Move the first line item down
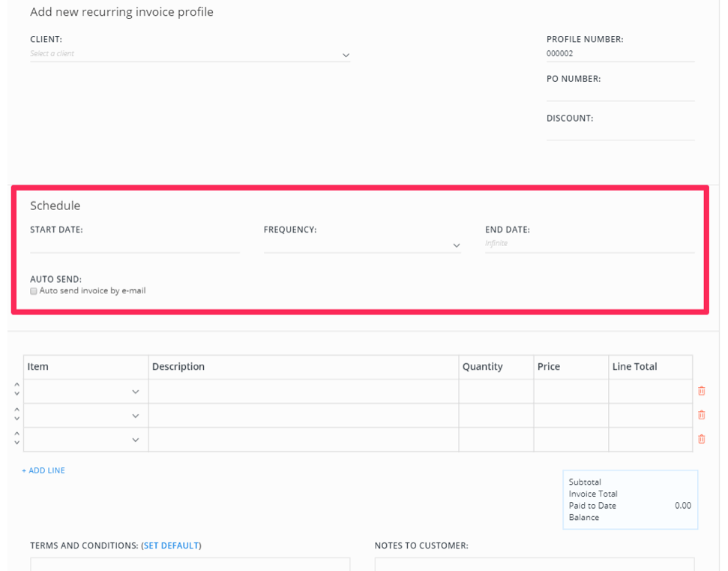The image size is (728, 571). tap(16, 394)
